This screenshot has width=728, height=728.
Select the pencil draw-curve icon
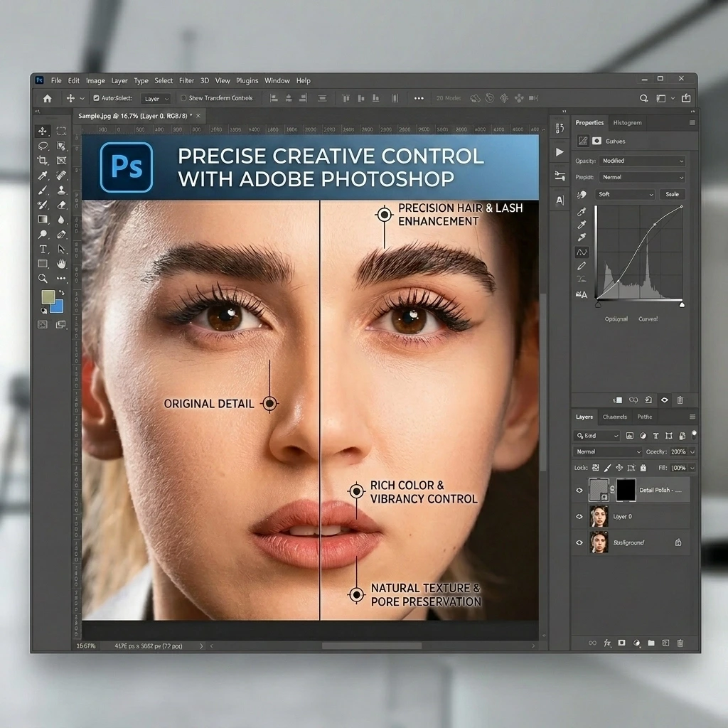582,266
